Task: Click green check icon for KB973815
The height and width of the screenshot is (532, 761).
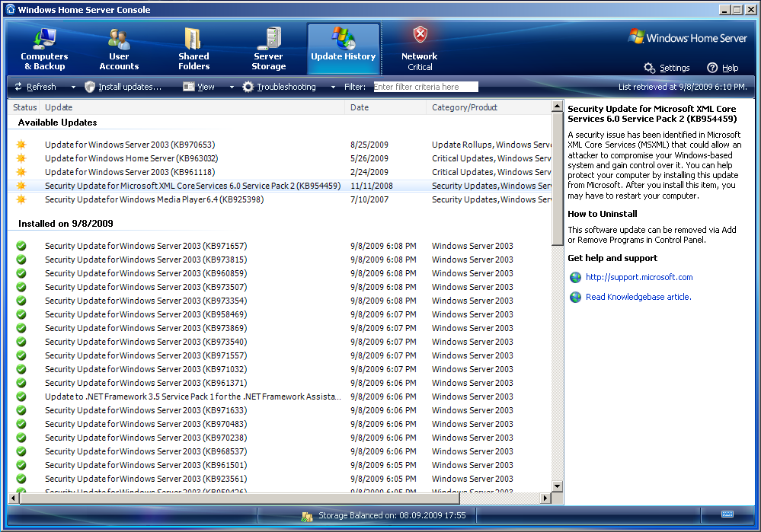Action: (x=21, y=260)
